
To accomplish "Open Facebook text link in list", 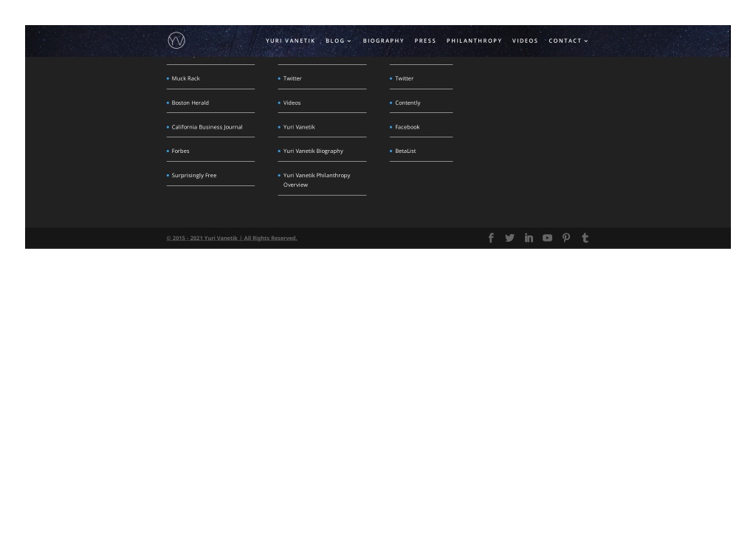I will click(x=407, y=127).
